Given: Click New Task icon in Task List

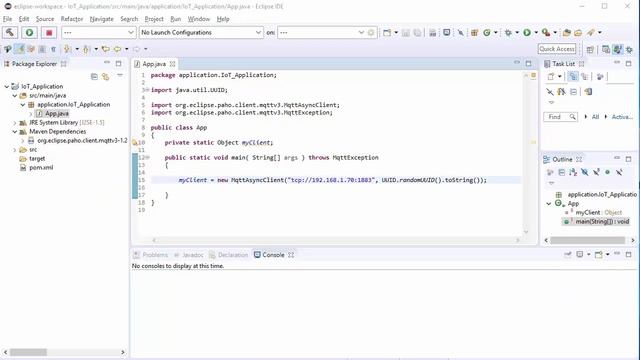Looking at the screenshot, I should (x=551, y=76).
